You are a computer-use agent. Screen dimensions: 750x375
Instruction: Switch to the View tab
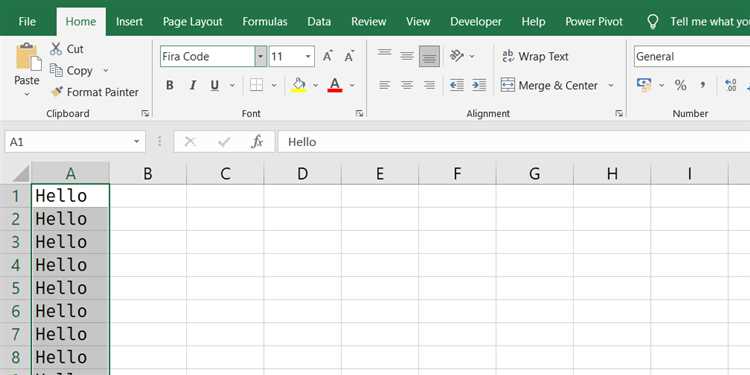(418, 22)
